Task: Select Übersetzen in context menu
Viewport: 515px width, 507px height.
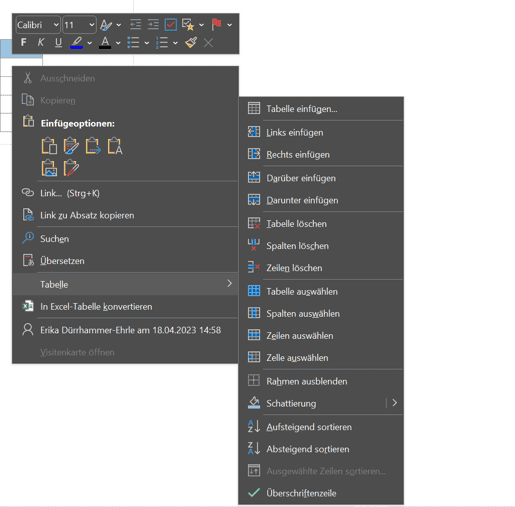Action: pos(125,261)
